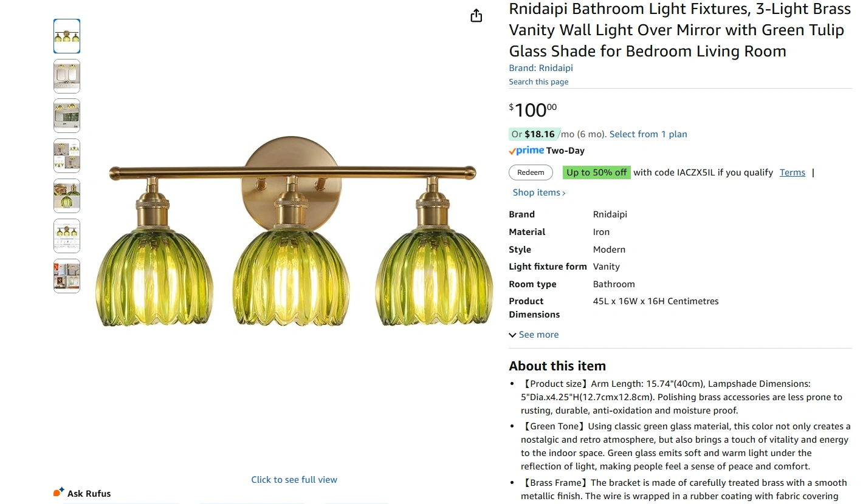Click to see full view link
Screen dimensions: 863x504
[294, 480]
